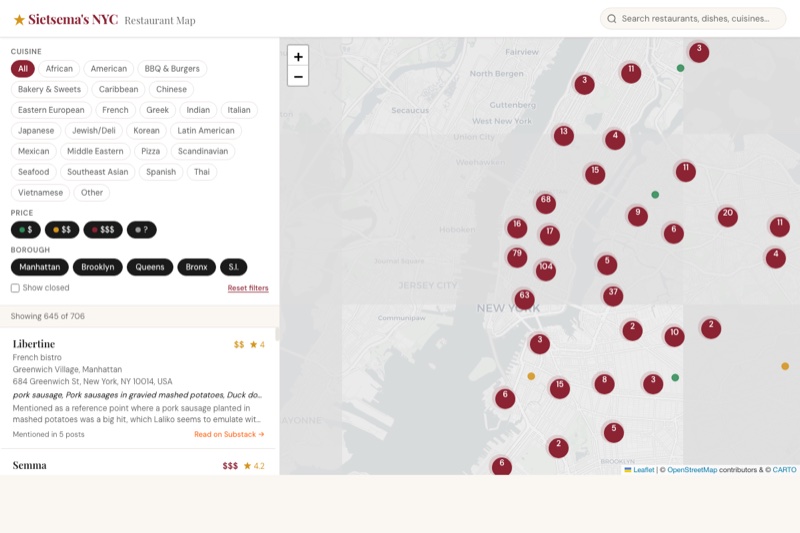Screen dimensions: 800x533
Task: Open the map cluster marked 17
Action: click(549, 235)
